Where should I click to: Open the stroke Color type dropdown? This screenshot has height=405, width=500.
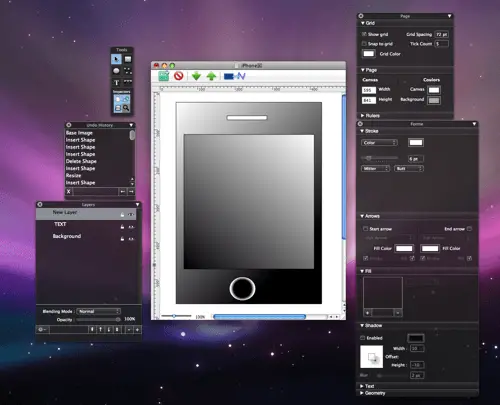coord(379,142)
